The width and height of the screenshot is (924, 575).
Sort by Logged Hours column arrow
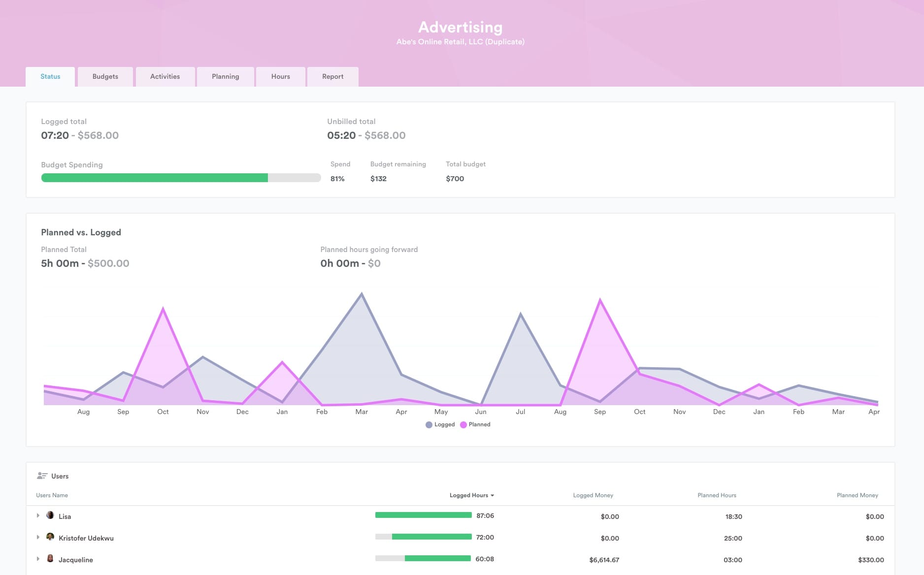coord(492,496)
